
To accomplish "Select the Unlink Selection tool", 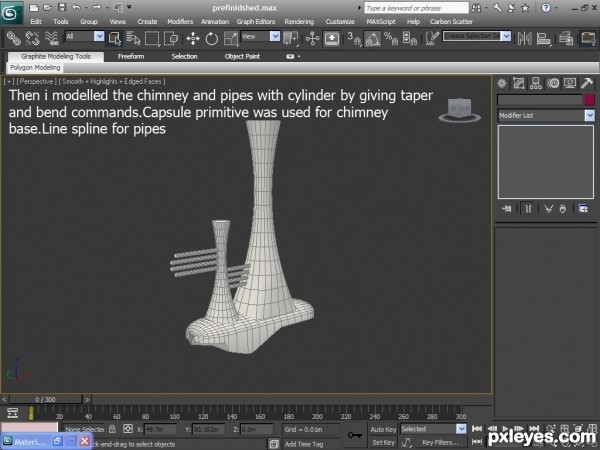I will pyautogui.click(x=32, y=38).
